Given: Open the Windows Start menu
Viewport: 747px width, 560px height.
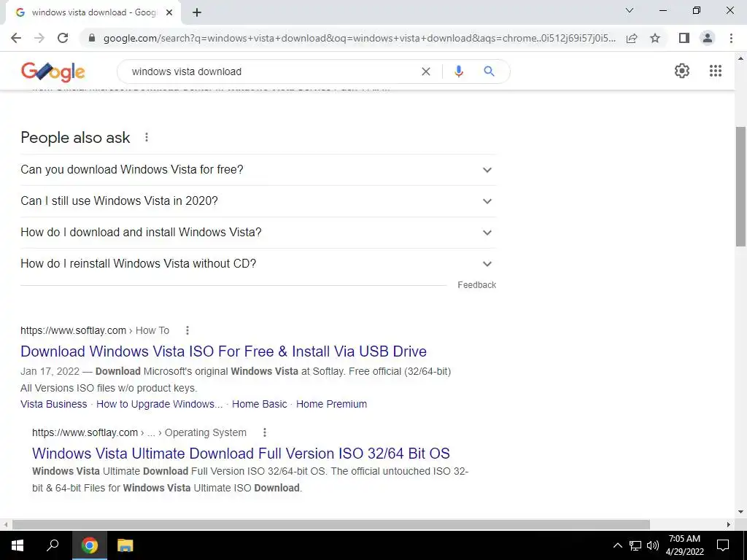Looking at the screenshot, I should pyautogui.click(x=18, y=545).
